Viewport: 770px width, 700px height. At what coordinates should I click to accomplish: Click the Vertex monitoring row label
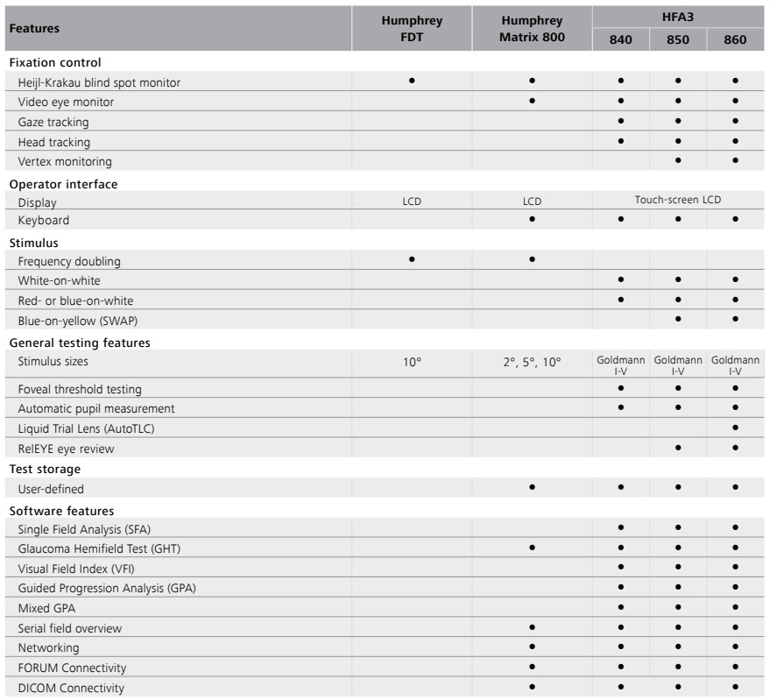tap(64, 161)
